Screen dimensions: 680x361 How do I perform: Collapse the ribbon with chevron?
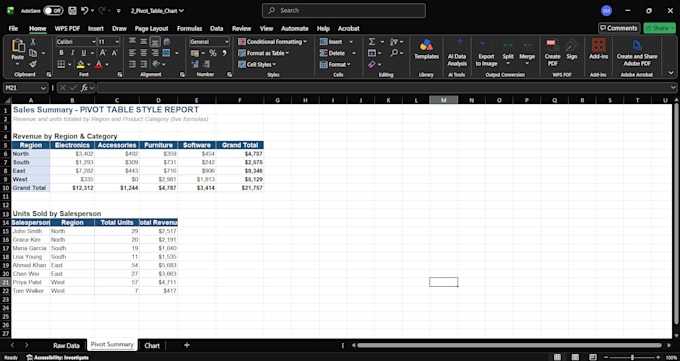671,72
